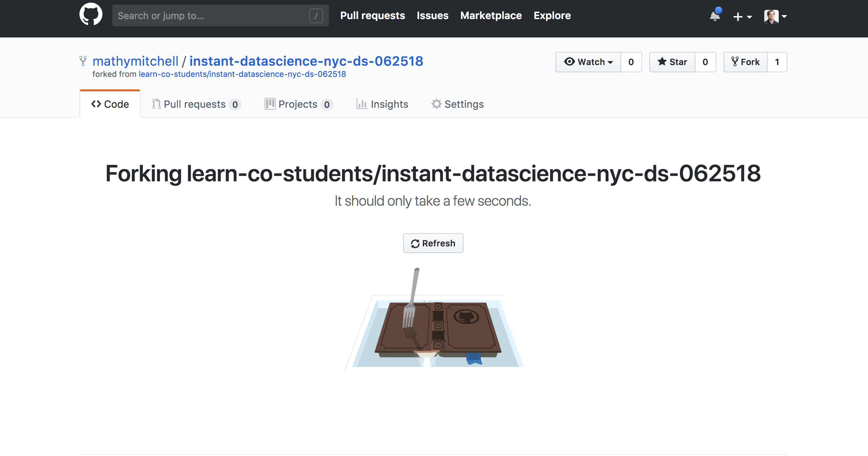The width and height of the screenshot is (868, 456).
Task: Open Marketplace in top navigation
Action: point(490,15)
